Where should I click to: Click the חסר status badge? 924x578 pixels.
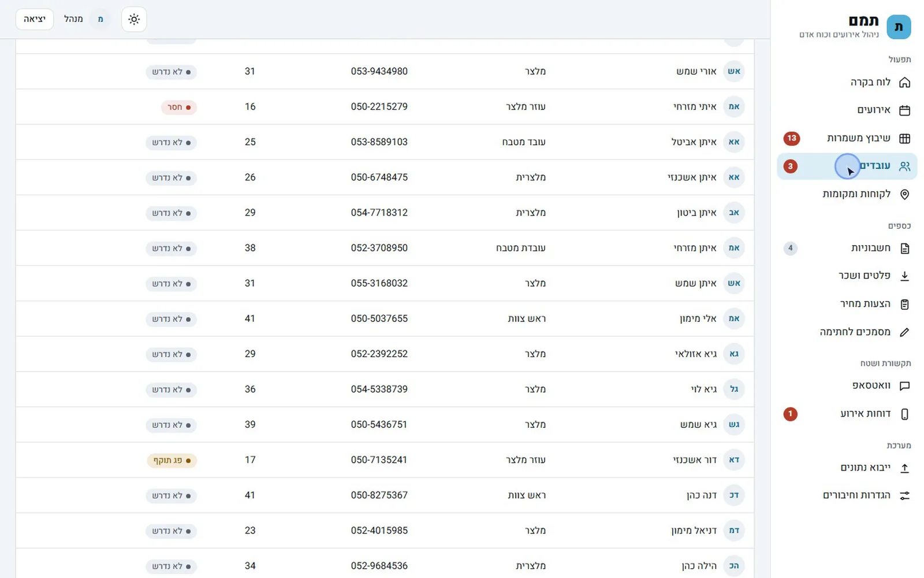(178, 107)
